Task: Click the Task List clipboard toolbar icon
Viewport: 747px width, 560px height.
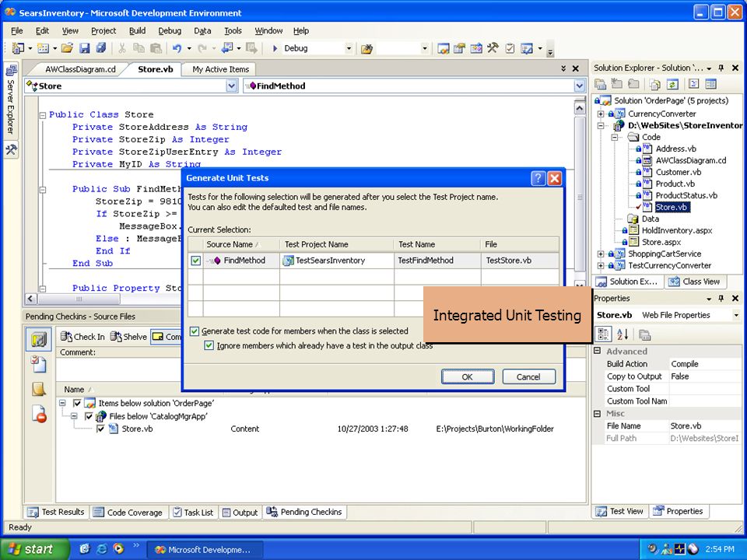Action: (510, 48)
